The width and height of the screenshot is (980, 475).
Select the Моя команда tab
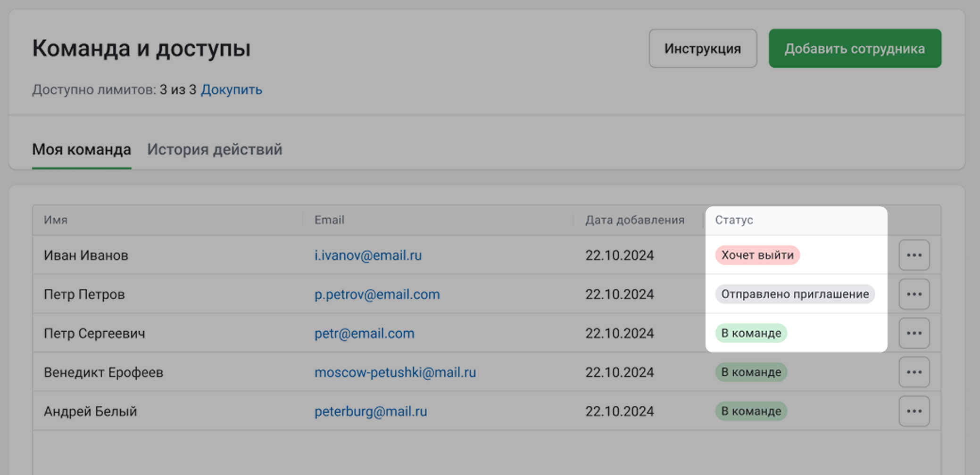click(x=82, y=149)
